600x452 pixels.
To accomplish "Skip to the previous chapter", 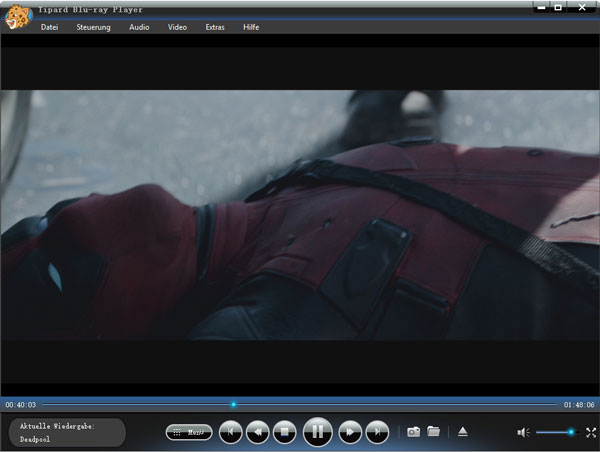I will [x=230, y=432].
